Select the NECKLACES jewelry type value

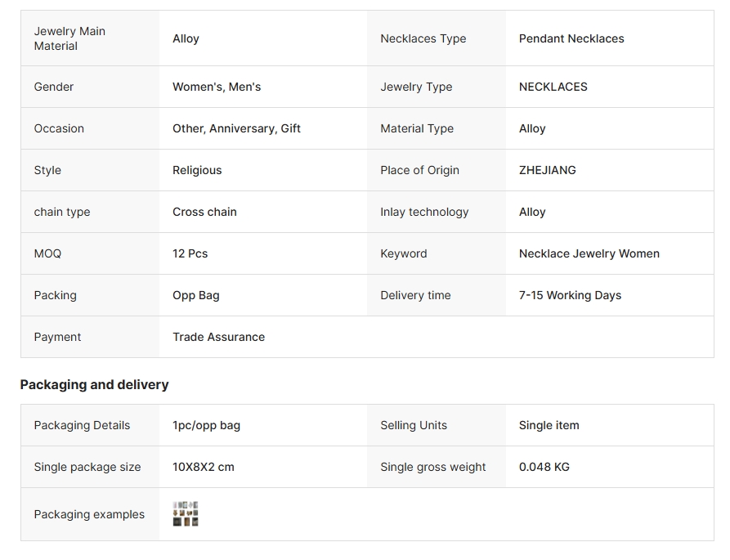pos(553,87)
